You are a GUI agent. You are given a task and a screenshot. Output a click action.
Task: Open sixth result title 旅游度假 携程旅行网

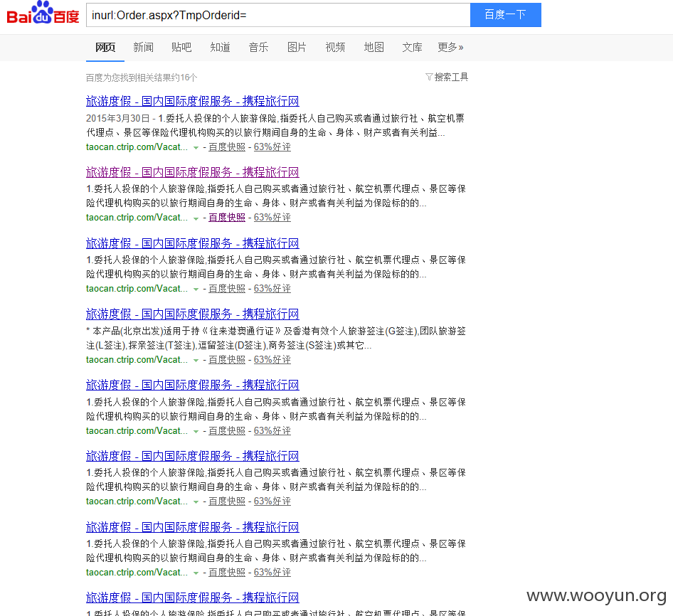click(x=192, y=457)
